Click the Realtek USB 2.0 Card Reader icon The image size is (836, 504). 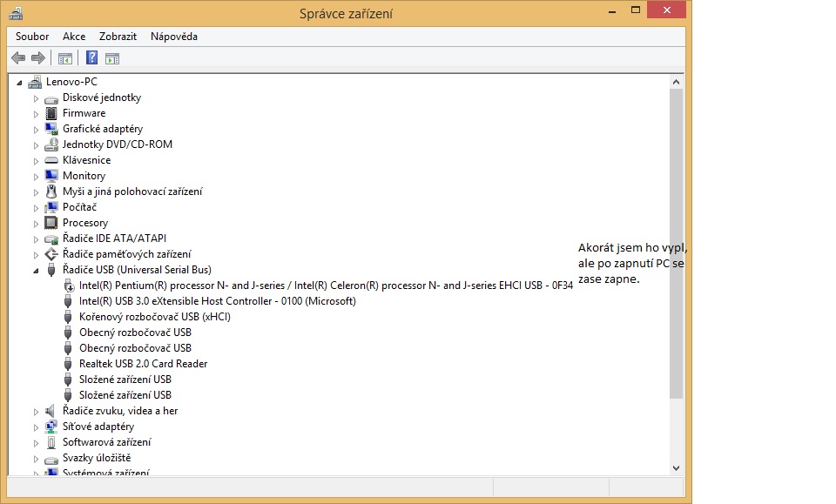(x=68, y=364)
